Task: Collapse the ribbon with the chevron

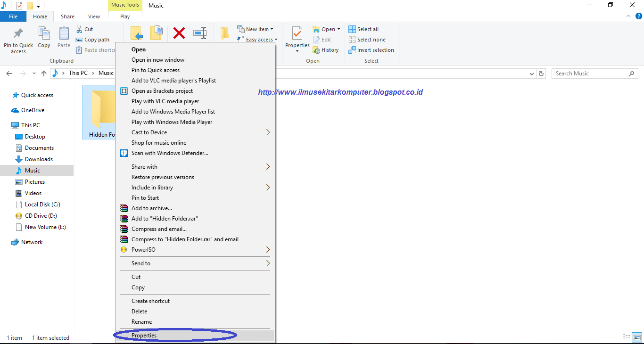Action: (x=627, y=16)
